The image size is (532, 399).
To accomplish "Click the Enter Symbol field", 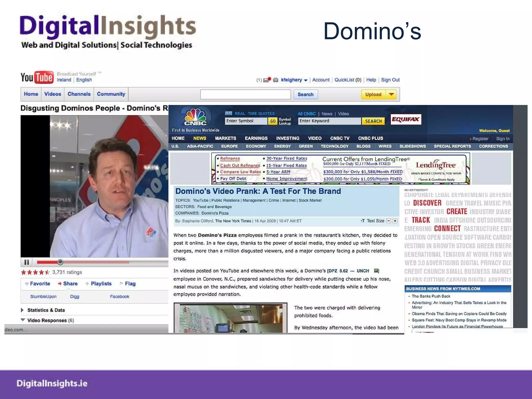I will 246,121.
